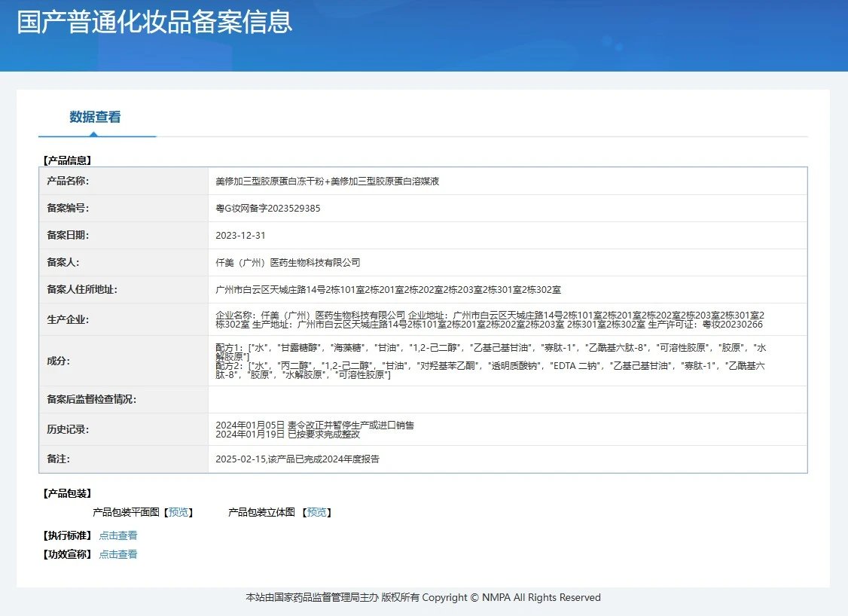
Task: Select the 配方2 ingredient list line
Action: pyautogui.click(x=490, y=370)
